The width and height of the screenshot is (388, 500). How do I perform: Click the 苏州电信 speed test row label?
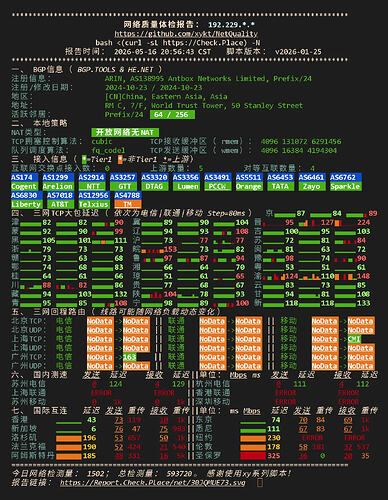click(28, 384)
